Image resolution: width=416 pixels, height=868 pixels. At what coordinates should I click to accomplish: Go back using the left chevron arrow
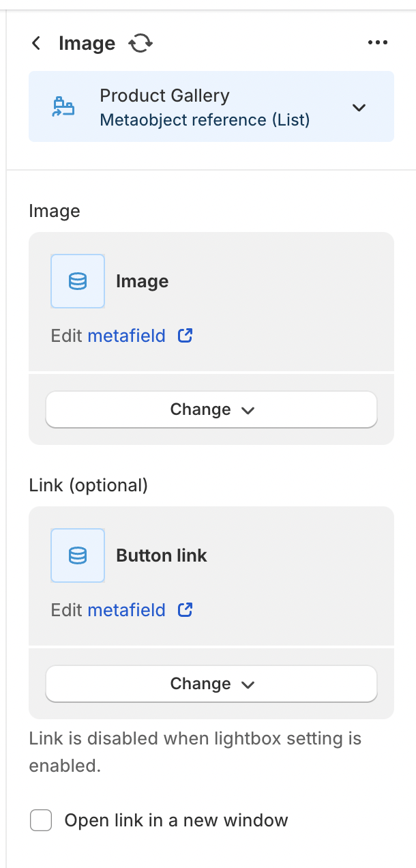tap(36, 44)
